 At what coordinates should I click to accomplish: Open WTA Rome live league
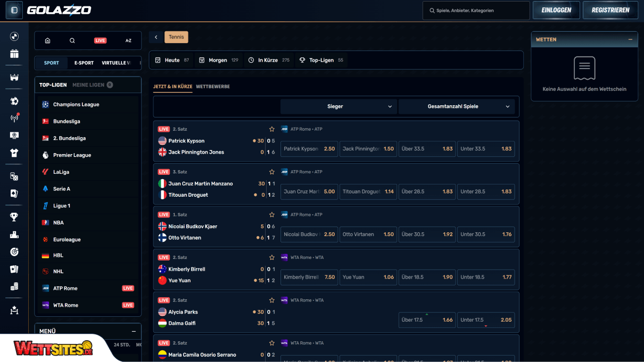tap(88, 305)
